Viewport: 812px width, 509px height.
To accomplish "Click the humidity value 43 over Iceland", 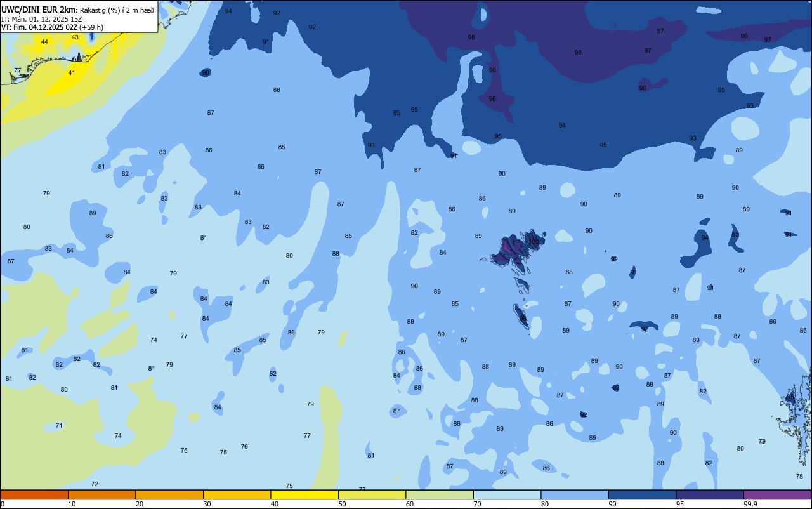I will click(x=75, y=37).
